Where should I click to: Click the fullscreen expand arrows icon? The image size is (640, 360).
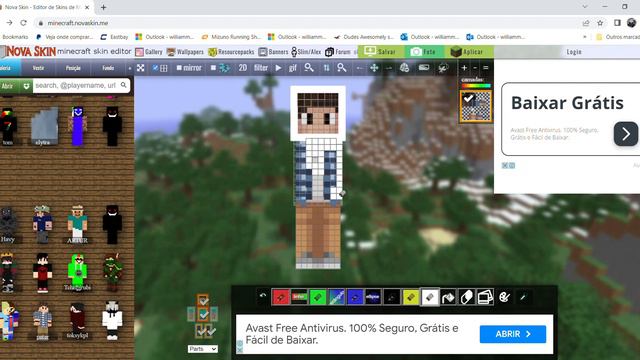[140, 68]
